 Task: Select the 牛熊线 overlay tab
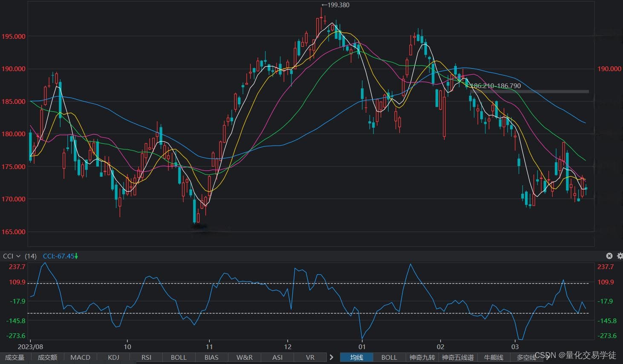pyautogui.click(x=493, y=357)
